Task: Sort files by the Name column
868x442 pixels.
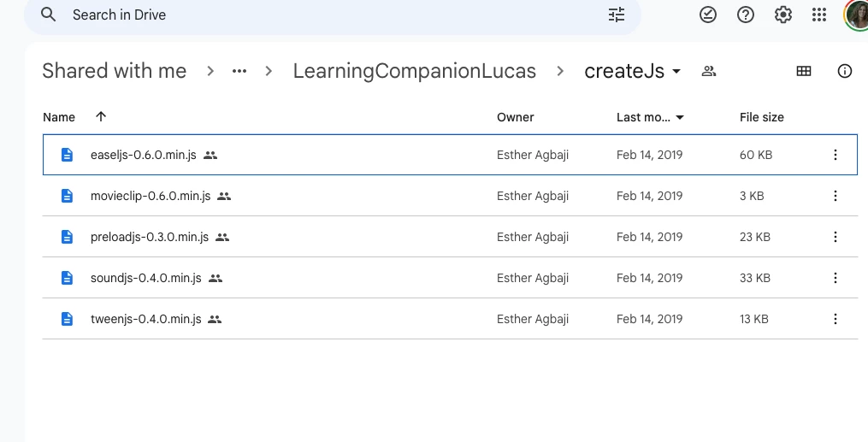Action: click(59, 117)
